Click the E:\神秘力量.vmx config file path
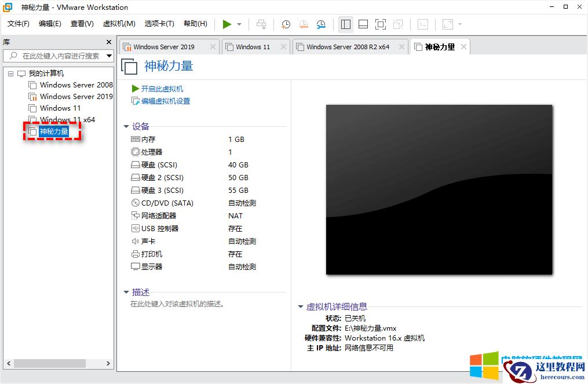 [371, 328]
